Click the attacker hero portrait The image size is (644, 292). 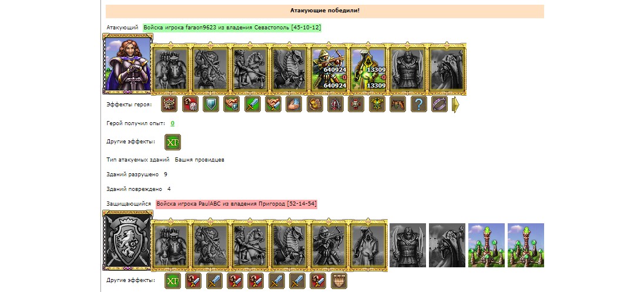(128, 63)
